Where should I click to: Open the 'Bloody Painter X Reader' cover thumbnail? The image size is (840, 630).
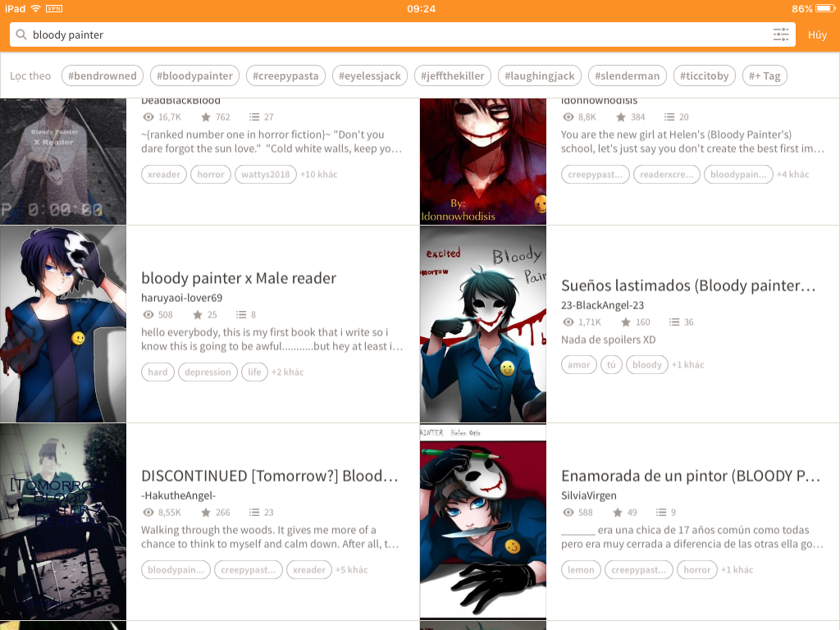coord(63,162)
